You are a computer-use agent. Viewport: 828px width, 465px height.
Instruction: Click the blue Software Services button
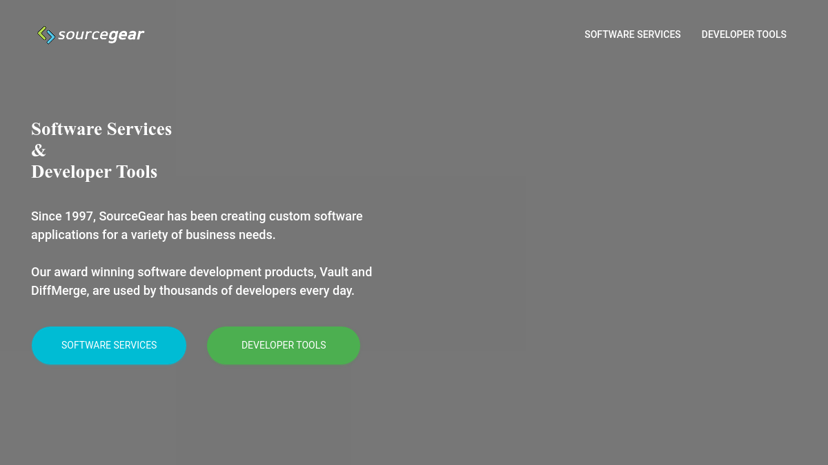(x=109, y=345)
